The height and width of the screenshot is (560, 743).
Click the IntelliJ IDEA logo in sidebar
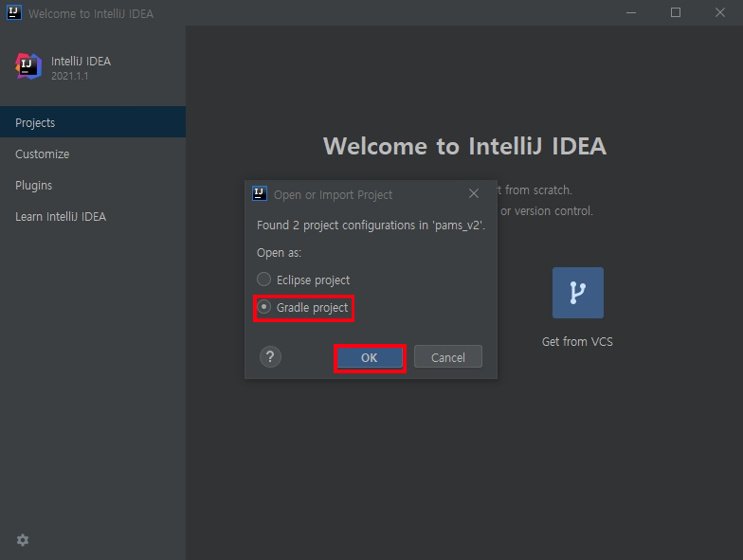click(x=28, y=66)
